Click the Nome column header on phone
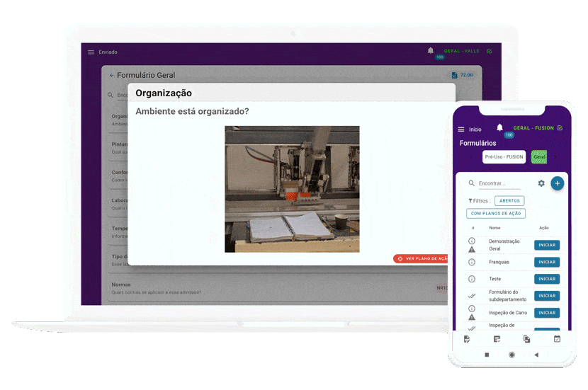Image resolution: width=588 pixels, height=390 pixels. click(494, 228)
